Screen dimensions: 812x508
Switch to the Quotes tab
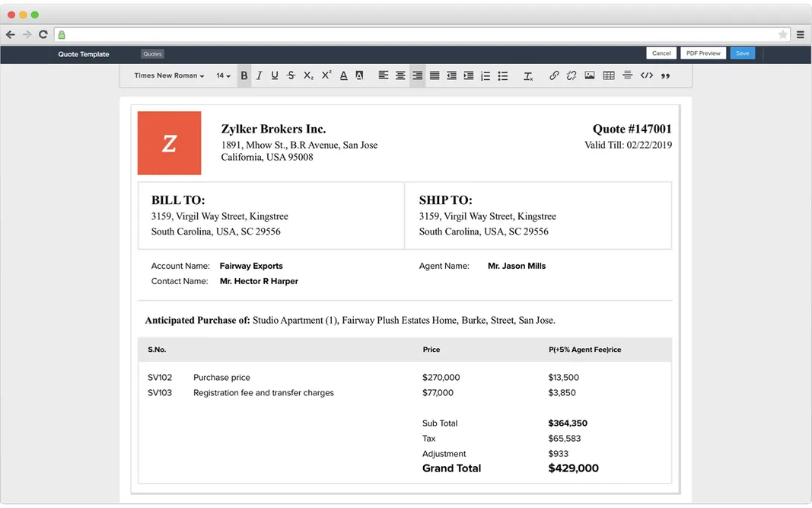click(152, 53)
